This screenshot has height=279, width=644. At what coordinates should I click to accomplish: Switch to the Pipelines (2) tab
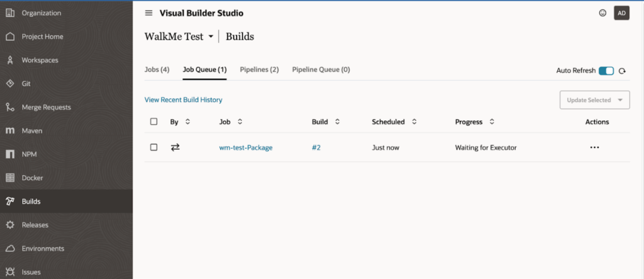pos(259,69)
